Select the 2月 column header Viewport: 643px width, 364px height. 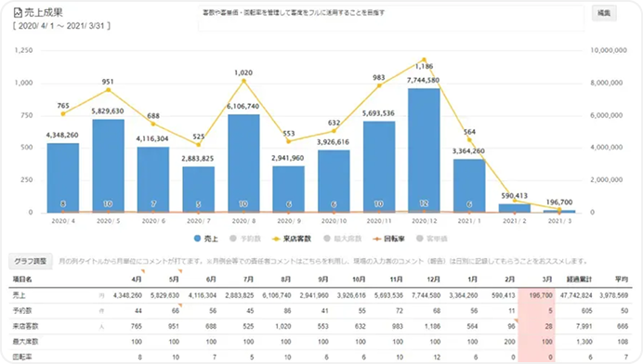pos(510,279)
